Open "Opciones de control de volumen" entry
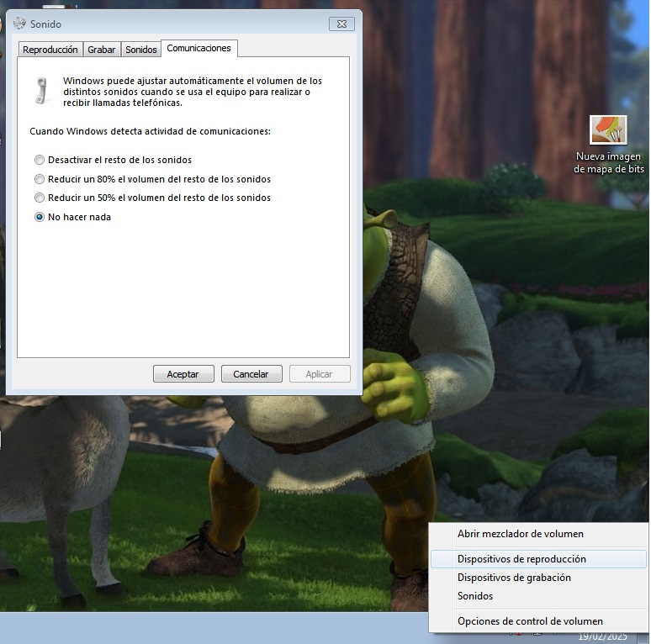Image resolution: width=651 pixels, height=644 pixels. tap(538, 621)
